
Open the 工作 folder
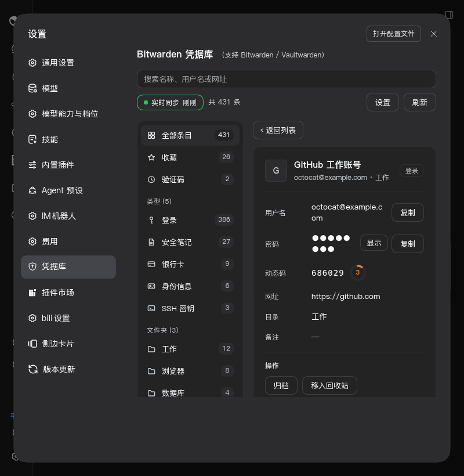click(x=190, y=349)
